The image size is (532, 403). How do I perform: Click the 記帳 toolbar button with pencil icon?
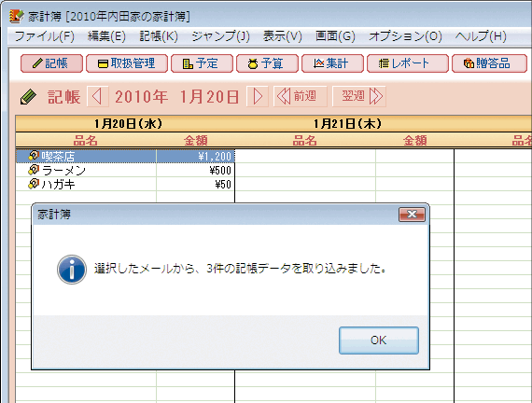pos(51,63)
